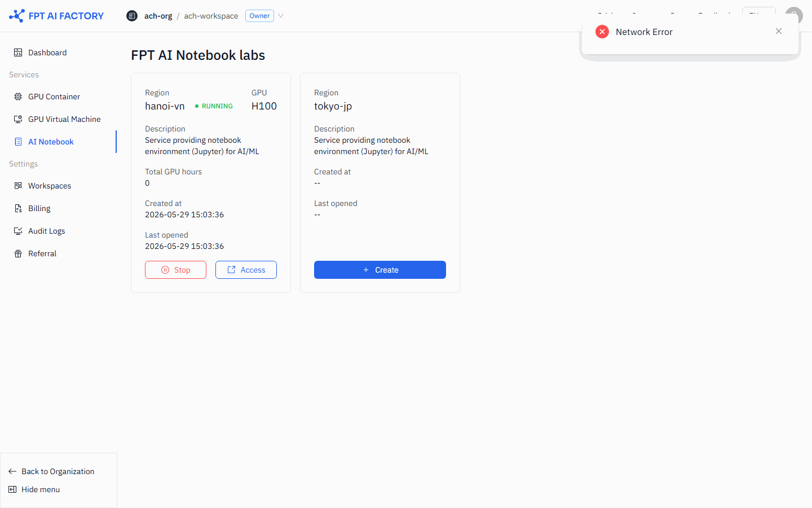Click the Settings section label
The width and height of the screenshot is (812, 508).
[23, 164]
